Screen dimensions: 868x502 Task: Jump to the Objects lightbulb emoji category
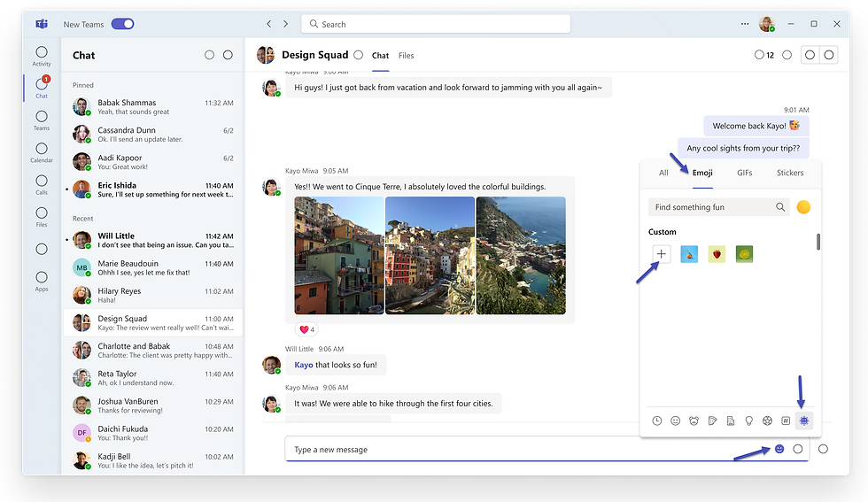point(749,421)
